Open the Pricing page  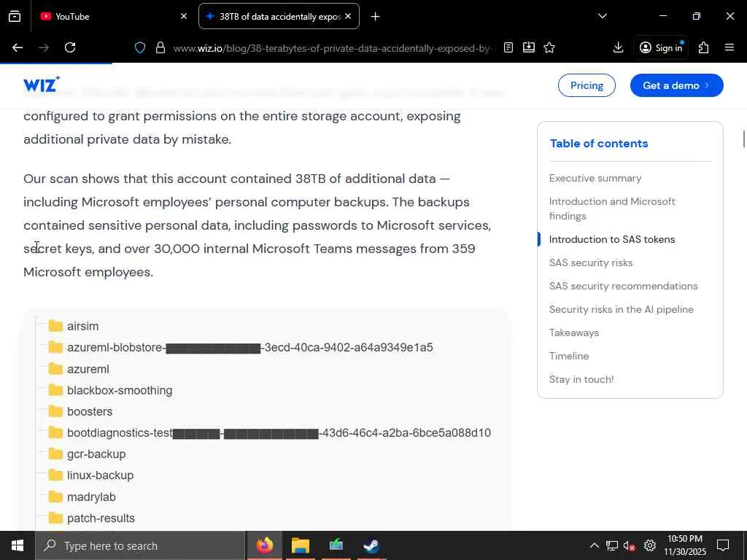click(587, 85)
